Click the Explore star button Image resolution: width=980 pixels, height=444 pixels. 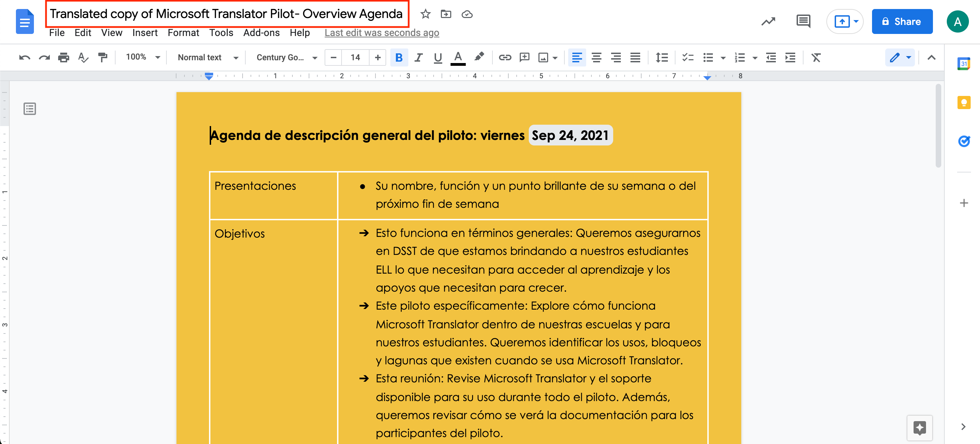(919, 428)
